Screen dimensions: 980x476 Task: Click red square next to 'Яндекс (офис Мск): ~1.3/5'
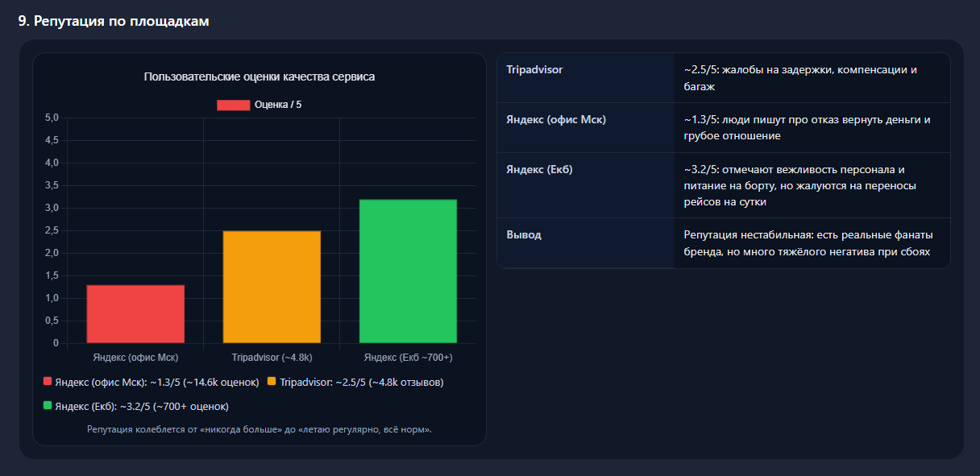click(47, 382)
